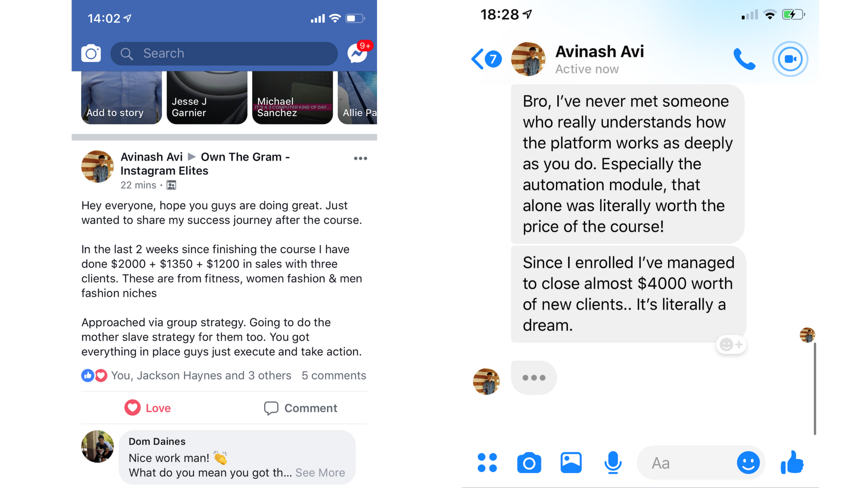Click the Facebook Search field

(x=224, y=54)
